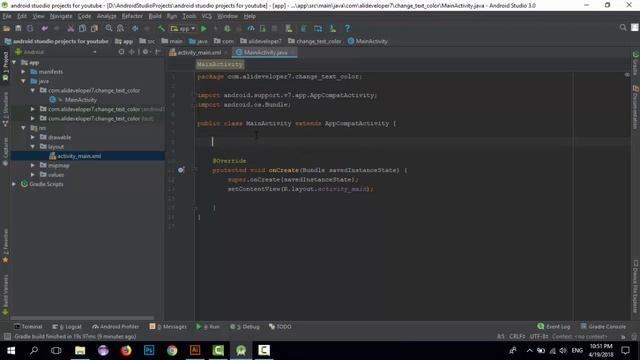Open the SDK Manager download icon

point(333,29)
